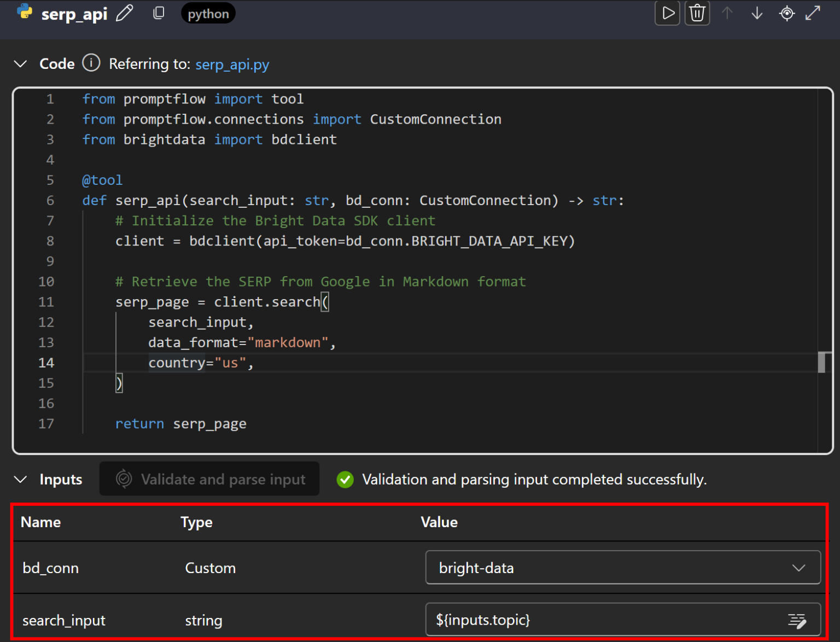840x642 pixels.
Task: Click the return serp_page line in code
Action: [180, 424]
